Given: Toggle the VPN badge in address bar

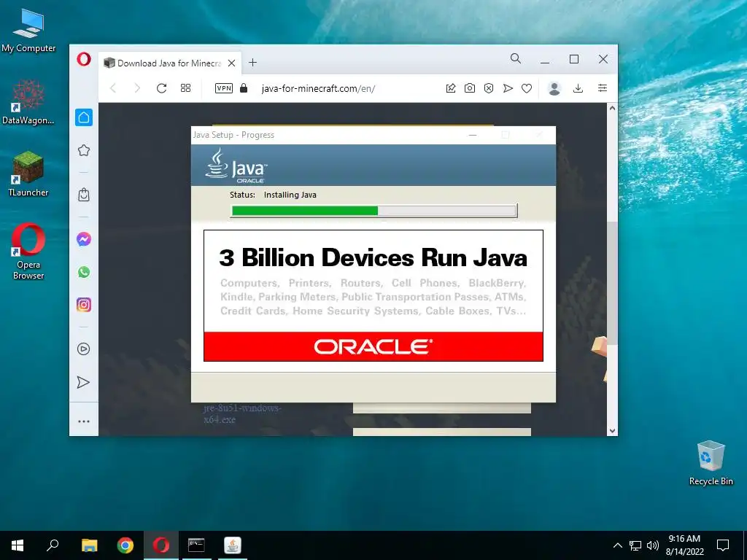Looking at the screenshot, I should [224, 88].
